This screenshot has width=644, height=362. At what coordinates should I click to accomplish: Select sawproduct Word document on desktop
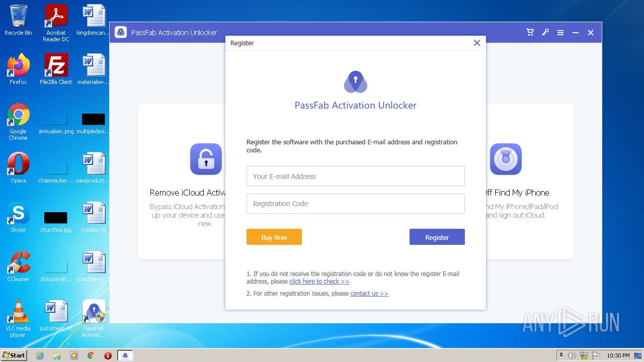(x=94, y=167)
